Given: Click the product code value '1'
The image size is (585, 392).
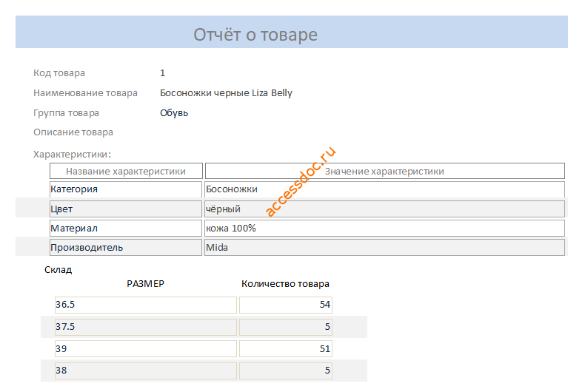Looking at the screenshot, I should 162,73.
